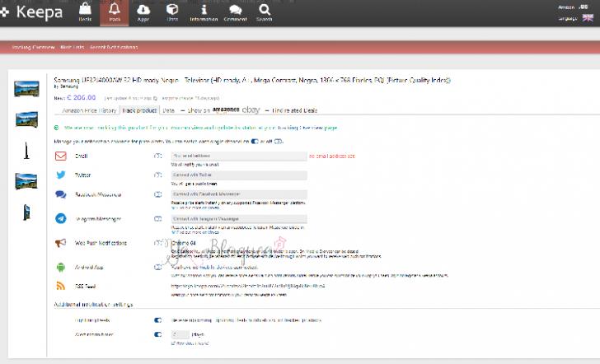Open the Deals section in header
The height and width of the screenshot is (364, 600).
(85, 12)
